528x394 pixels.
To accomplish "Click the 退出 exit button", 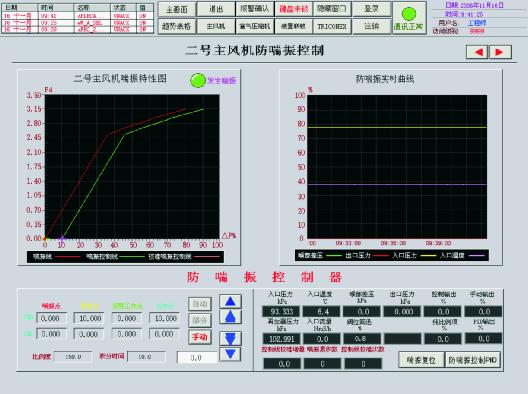I will pos(216,9).
